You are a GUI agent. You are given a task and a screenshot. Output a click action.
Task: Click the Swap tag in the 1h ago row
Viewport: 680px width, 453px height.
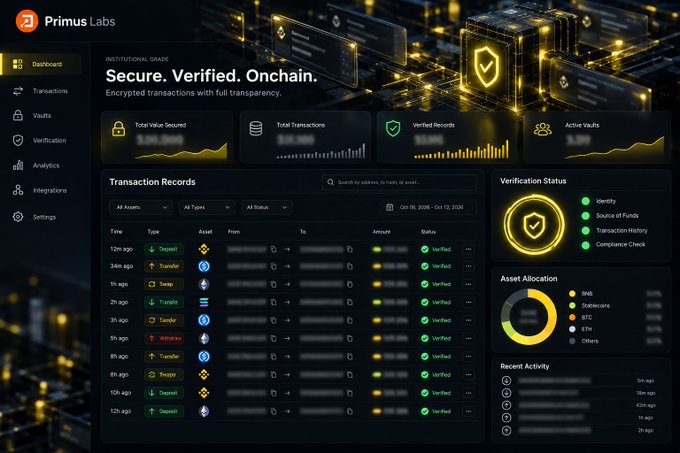(164, 284)
